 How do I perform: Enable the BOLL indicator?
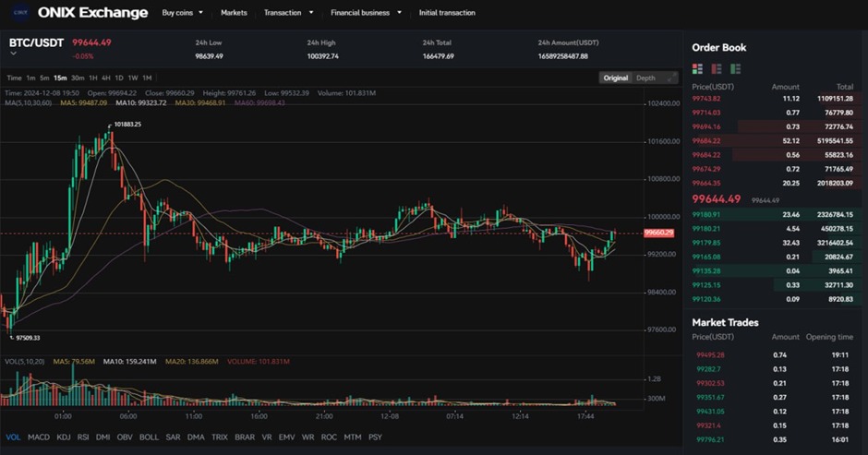pyautogui.click(x=149, y=437)
